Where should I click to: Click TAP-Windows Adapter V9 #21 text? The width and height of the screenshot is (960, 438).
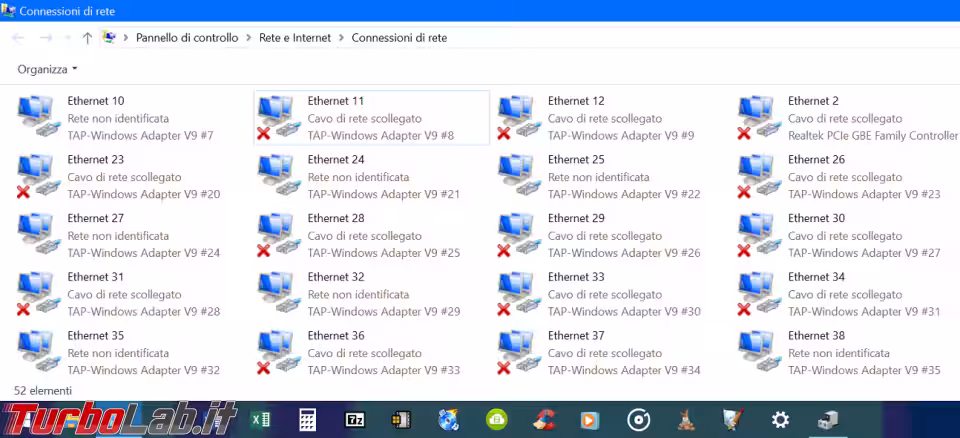click(384, 194)
